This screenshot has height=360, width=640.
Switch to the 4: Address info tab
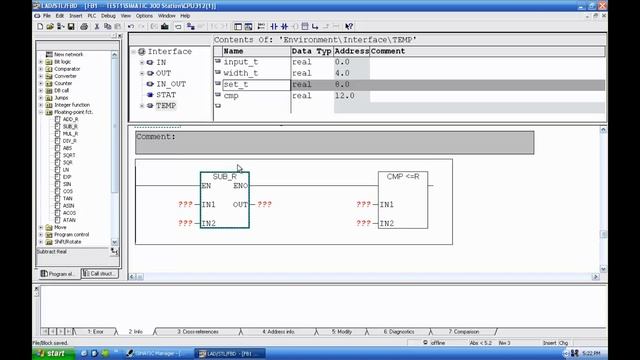pos(278,332)
